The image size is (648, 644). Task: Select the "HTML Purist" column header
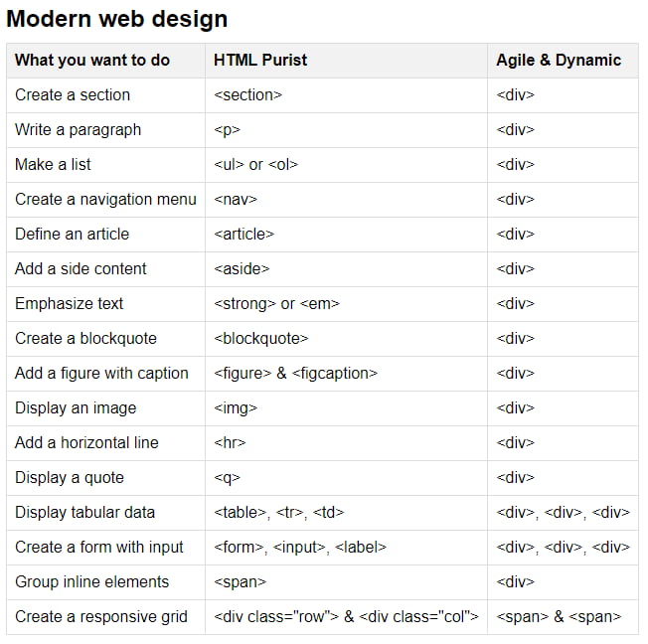click(x=260, y=60)
